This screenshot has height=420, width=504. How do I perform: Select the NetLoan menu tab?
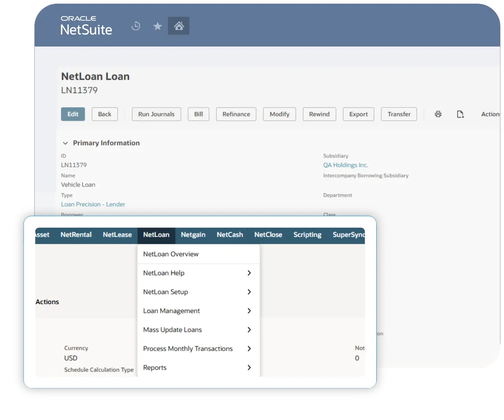pyautogui.click(x=156, y=235)
